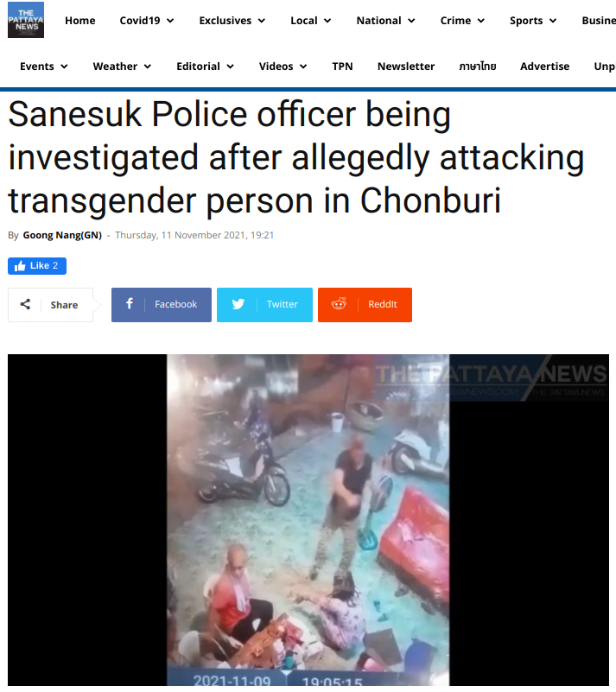This screenshot has height=692, width=616.
Task: Open author Goong Nang(GN) link
Action: pyautogui.click(x=62, y=235)
